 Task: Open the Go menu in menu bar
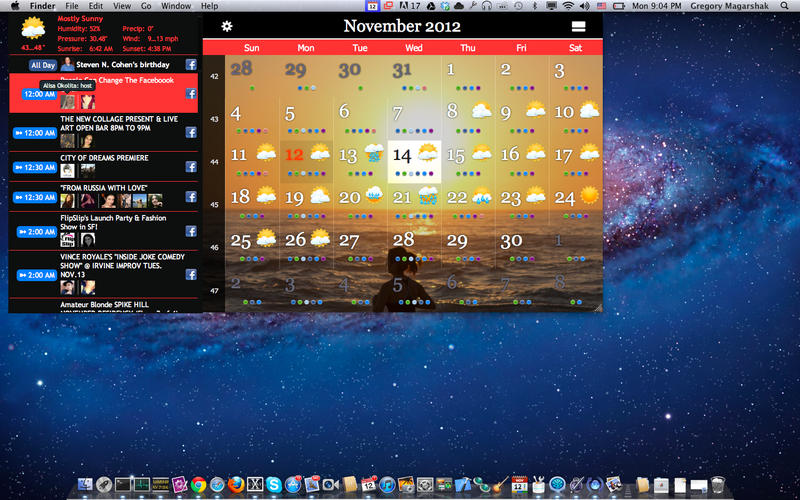pos(146,6)
